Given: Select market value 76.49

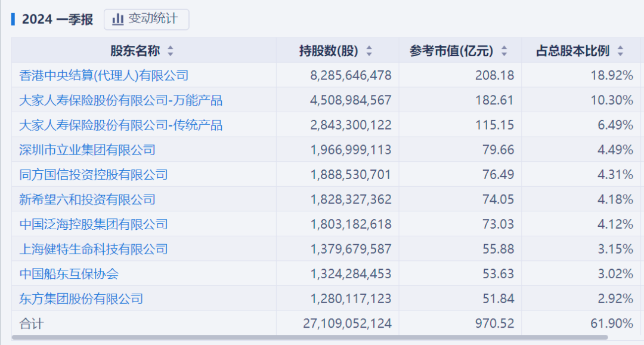Looking at the screenshot, I should [x=498, y=175].
